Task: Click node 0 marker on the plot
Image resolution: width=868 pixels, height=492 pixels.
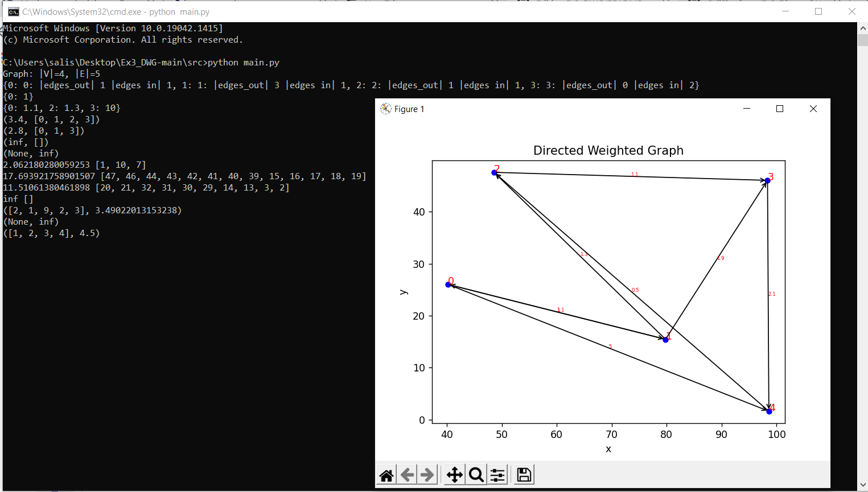Action: tap(447, 284)
